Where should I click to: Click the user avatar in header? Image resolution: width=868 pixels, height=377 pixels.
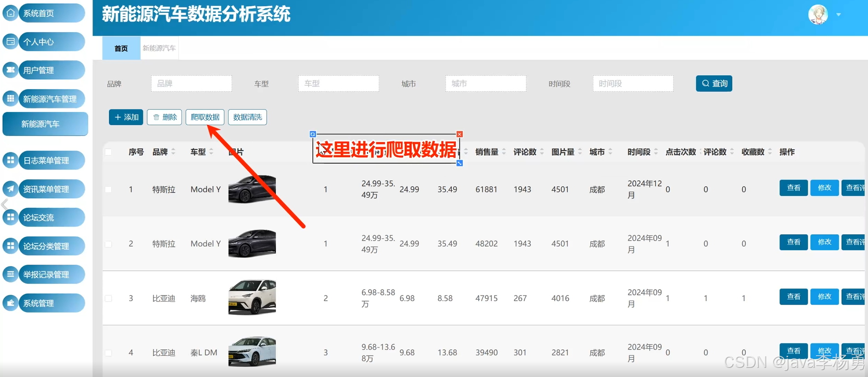coord(818,14)
